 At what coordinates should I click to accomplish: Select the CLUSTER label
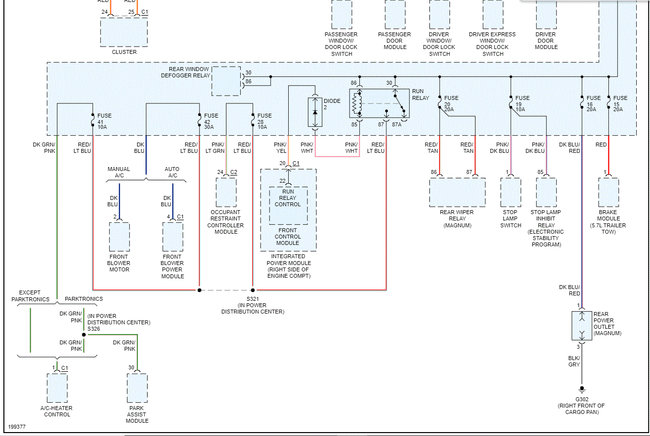coord(124,52)
